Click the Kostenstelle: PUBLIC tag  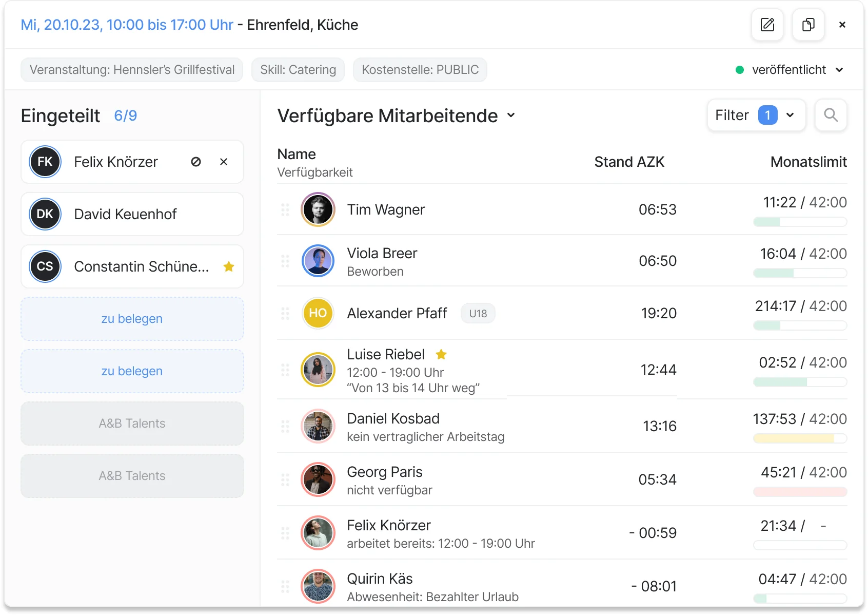(420, 70)
